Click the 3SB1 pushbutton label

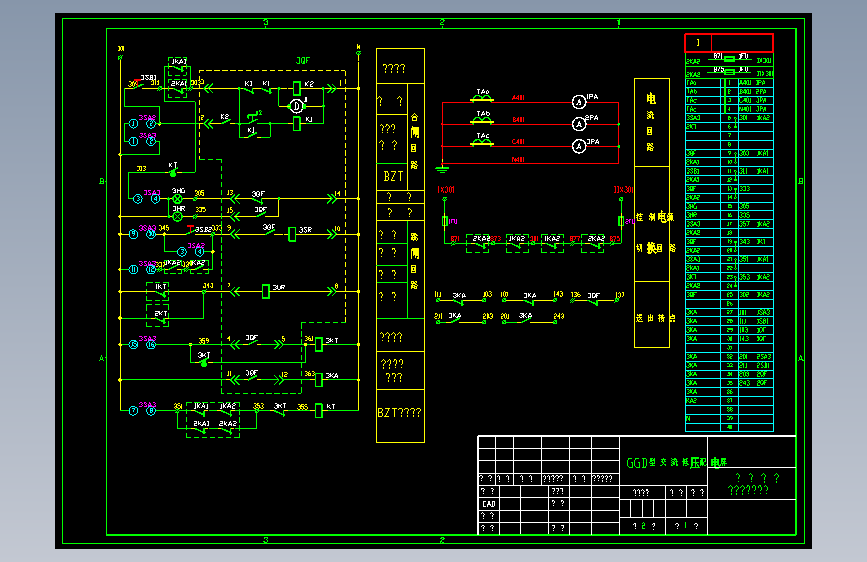[x=148, y=78]
